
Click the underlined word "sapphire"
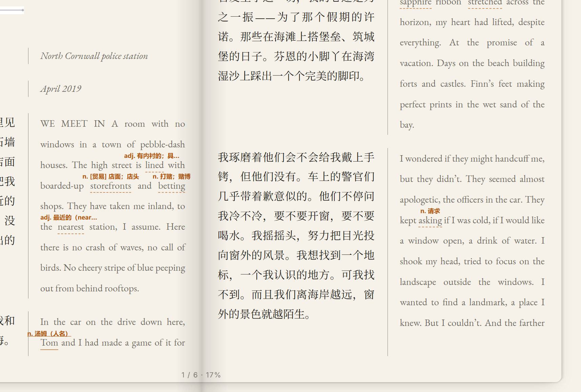[x=415, y=3]
